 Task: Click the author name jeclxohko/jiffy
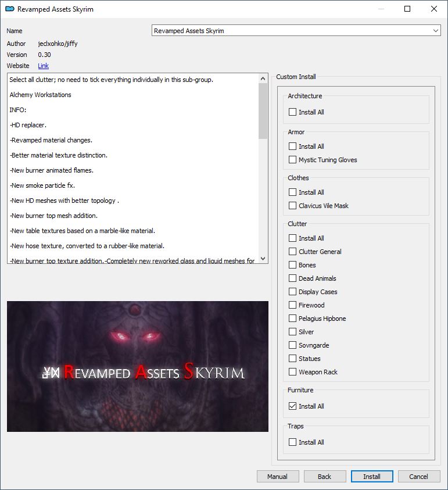[58, 44]
